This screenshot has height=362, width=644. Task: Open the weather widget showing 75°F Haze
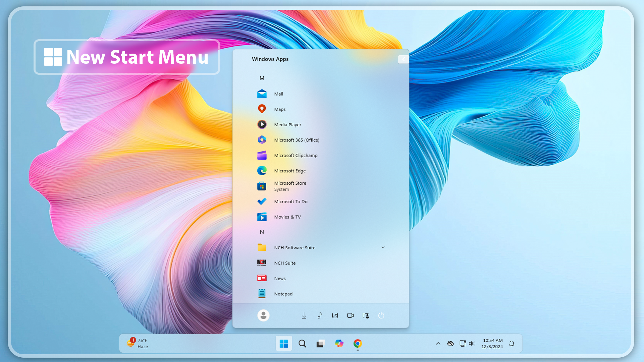[138, 344]
